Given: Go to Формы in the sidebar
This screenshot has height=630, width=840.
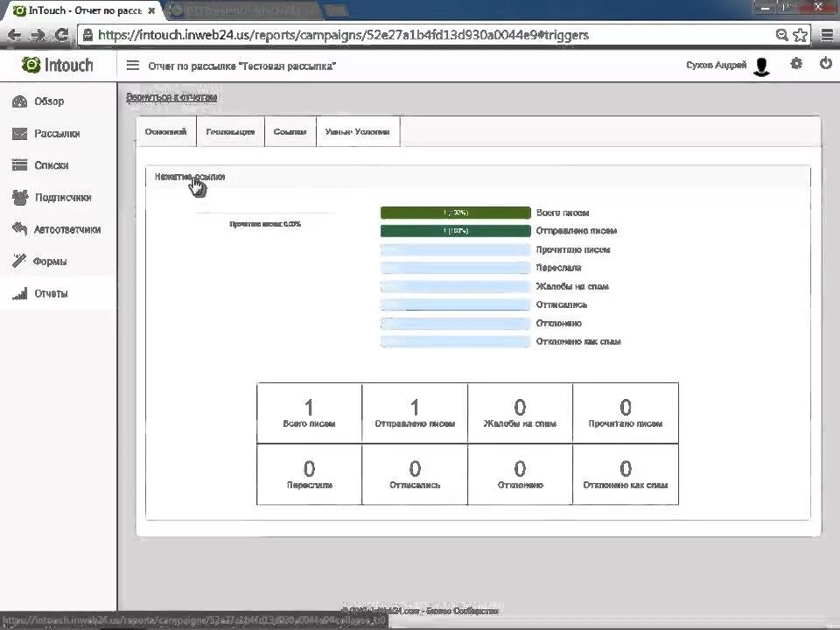Looking at the screenshot, I should pyautogui.click(x=58, y=261).
